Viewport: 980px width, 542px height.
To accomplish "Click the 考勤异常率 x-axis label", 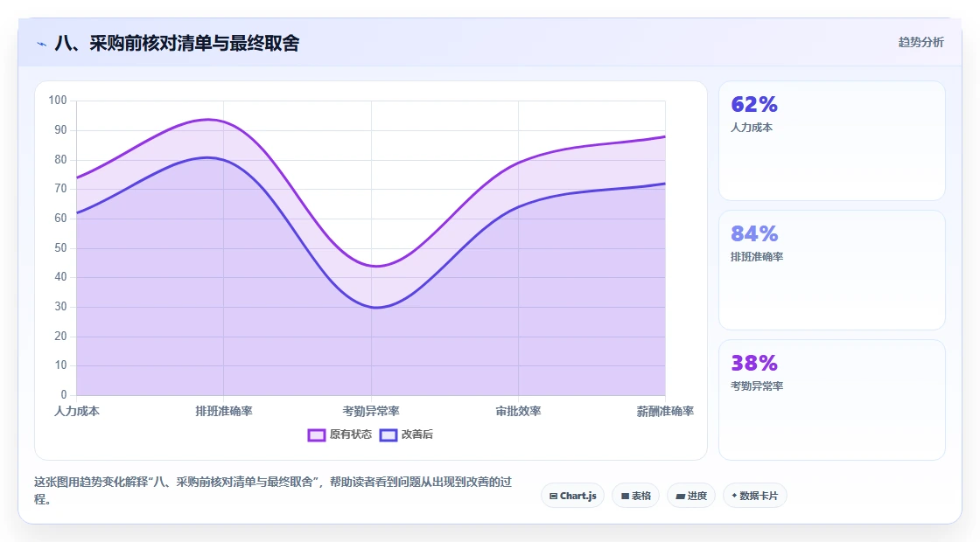I will [371, 411].
